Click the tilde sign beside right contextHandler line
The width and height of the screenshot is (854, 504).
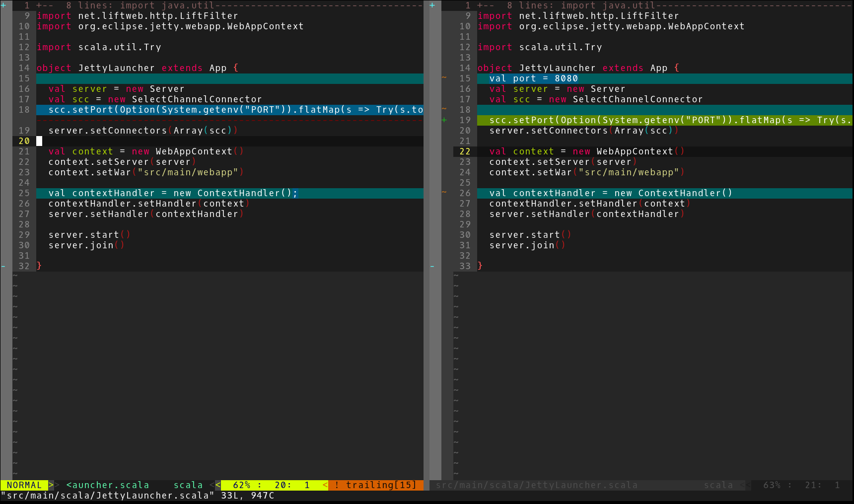pos(444,193)
